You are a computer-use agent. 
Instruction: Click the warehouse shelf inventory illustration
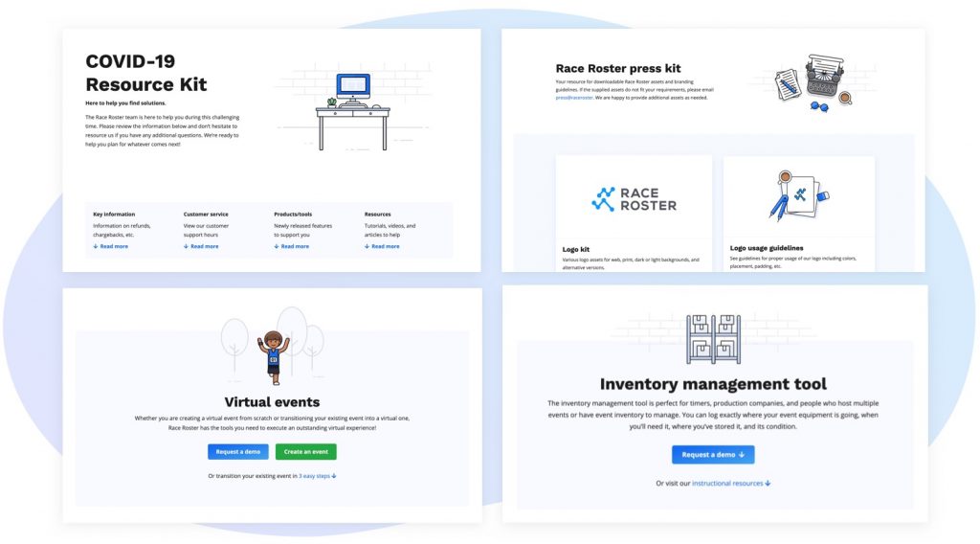[x=713, y=339]
